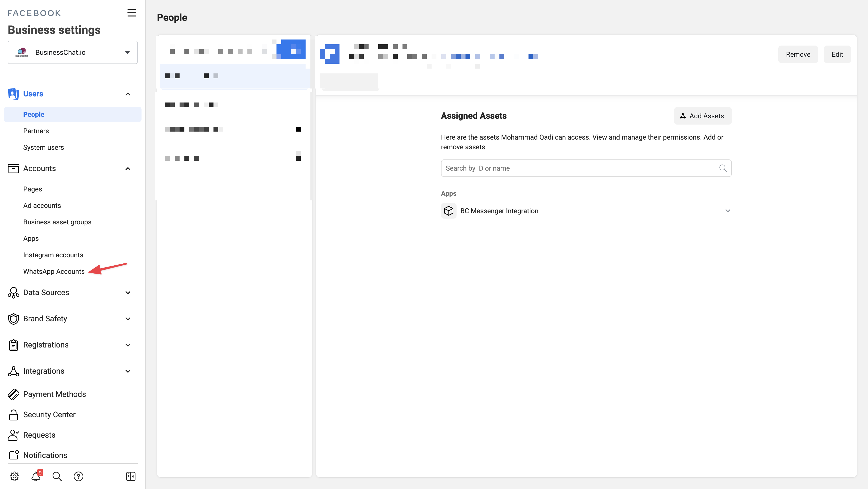This screenshot has height=489, width=868.
Task: Expand the Registrations chevron
Action: [128, 345]
